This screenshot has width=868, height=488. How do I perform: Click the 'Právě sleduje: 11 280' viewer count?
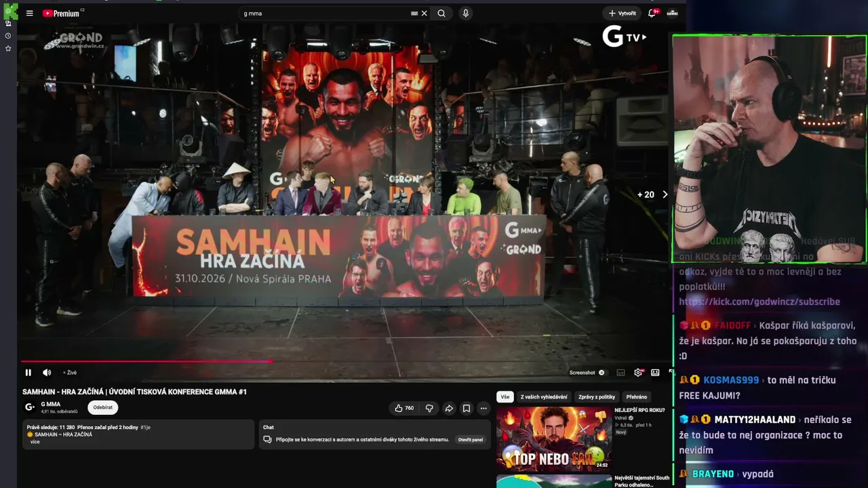[51, 428]
